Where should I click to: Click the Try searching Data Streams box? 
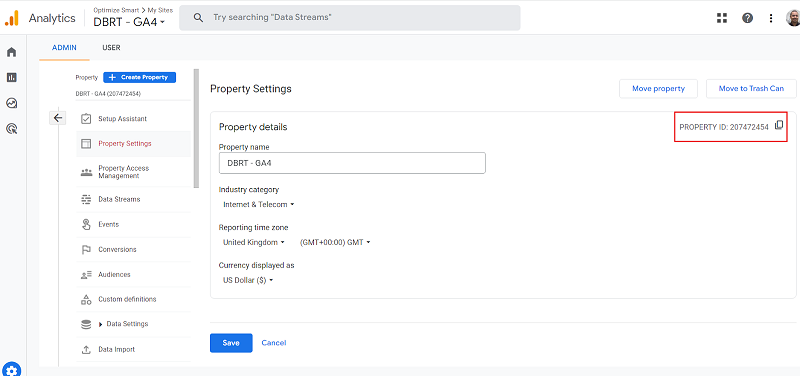click(x=349, y=17)
